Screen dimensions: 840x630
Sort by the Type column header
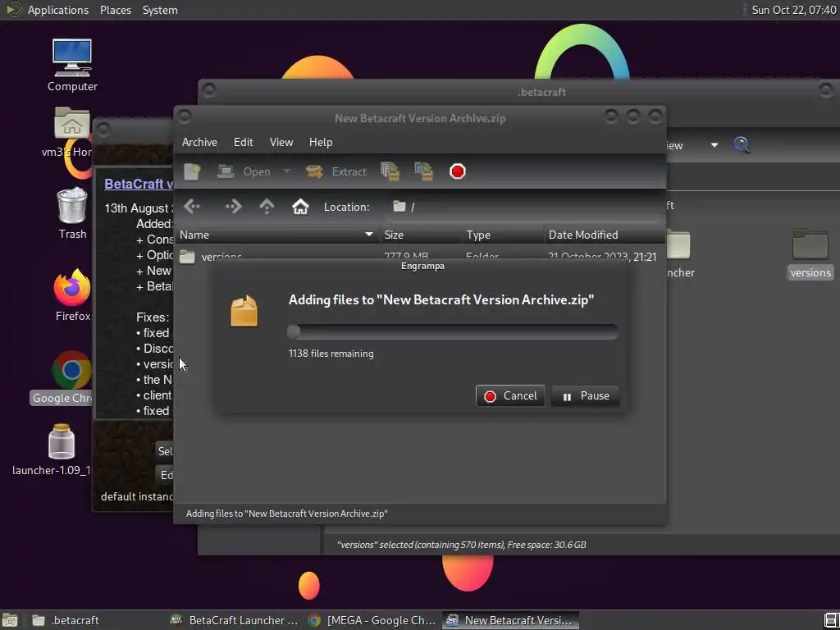tap(503, 235)
